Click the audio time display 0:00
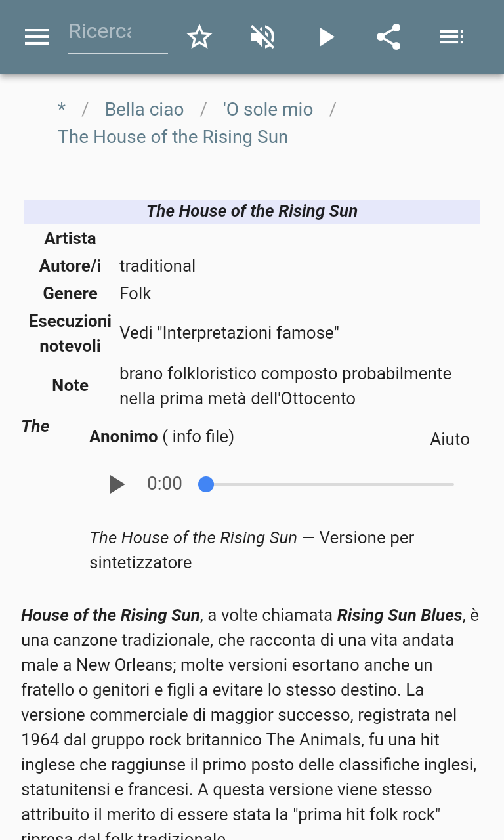The image size is (504, 840). tap(164, 484)
